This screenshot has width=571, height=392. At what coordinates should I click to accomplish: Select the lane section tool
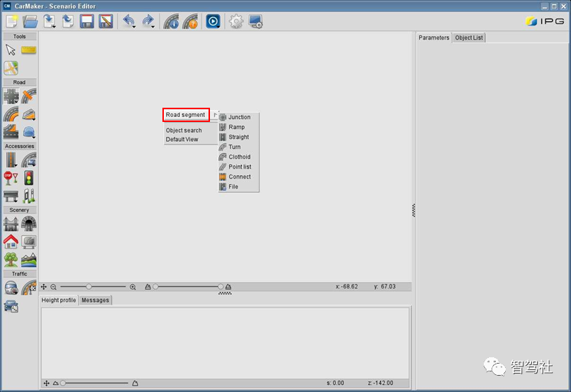(x=11, y=132)
